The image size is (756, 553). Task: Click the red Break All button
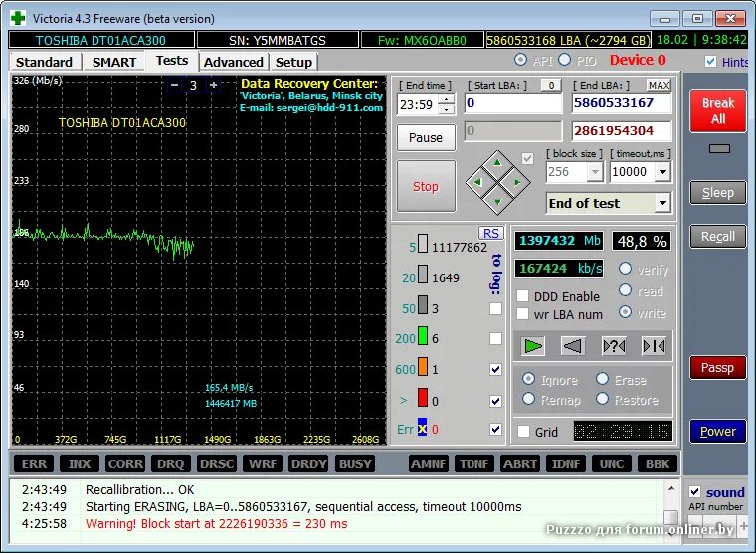(x=718, y=110)
